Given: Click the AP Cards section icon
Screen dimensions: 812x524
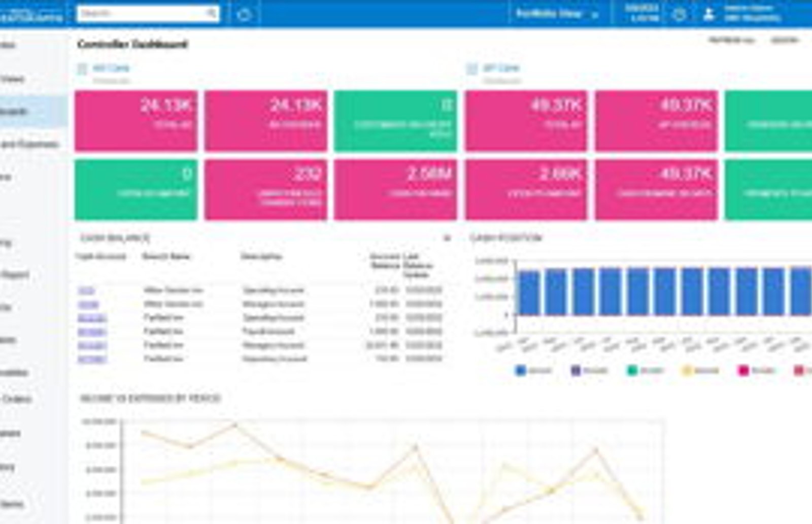Looking at the screenshot, I should [x=472, y=69].
